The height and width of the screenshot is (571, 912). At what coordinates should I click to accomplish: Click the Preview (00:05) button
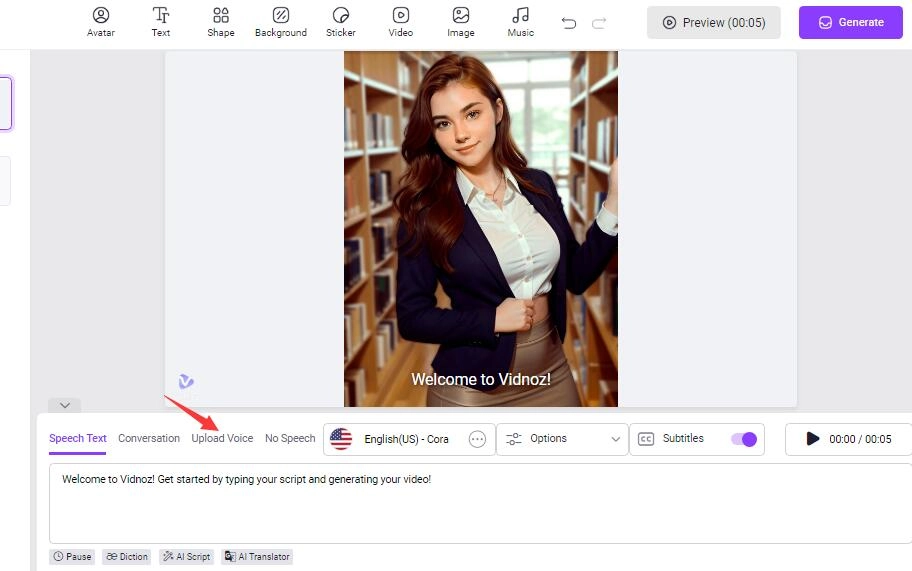[x=713, y=22]
